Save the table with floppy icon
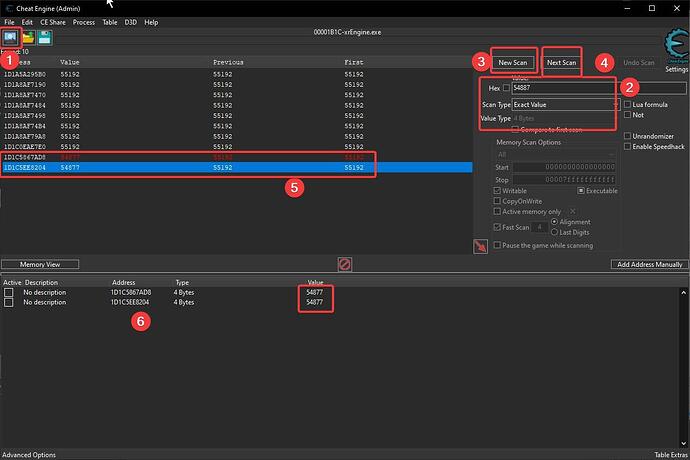 pos(44,38)
